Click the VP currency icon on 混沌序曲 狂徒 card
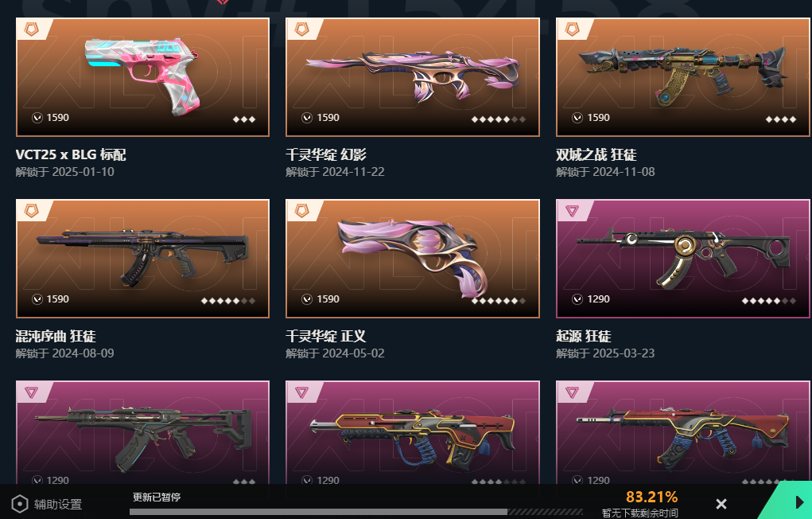The height and width of the screenshot is (519, 812). pos(37,299)
